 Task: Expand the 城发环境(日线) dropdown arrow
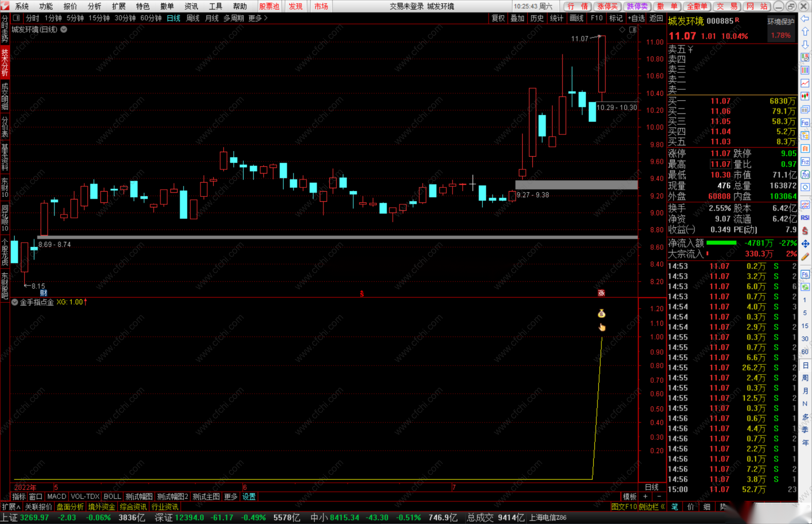pyautogui.click(x=64, y=29)
